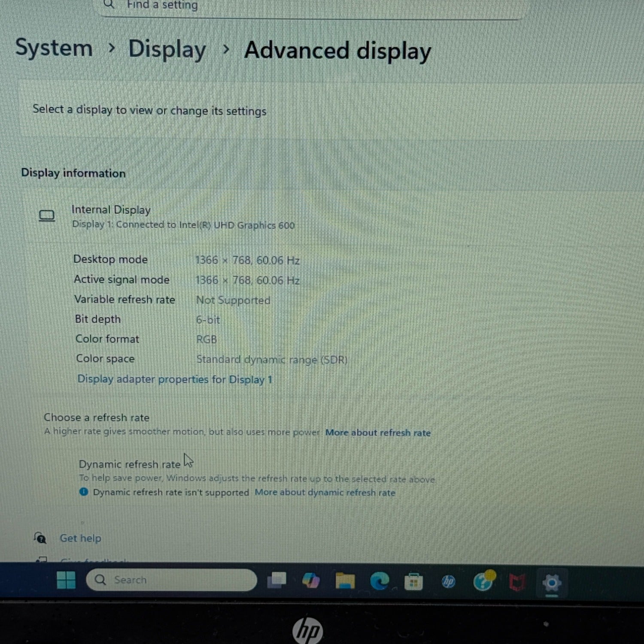Open the More about refresh rate link
Image resolution: width=644 pixels, height=644 pixels.
pyautogui.click(x=378, y=433)
